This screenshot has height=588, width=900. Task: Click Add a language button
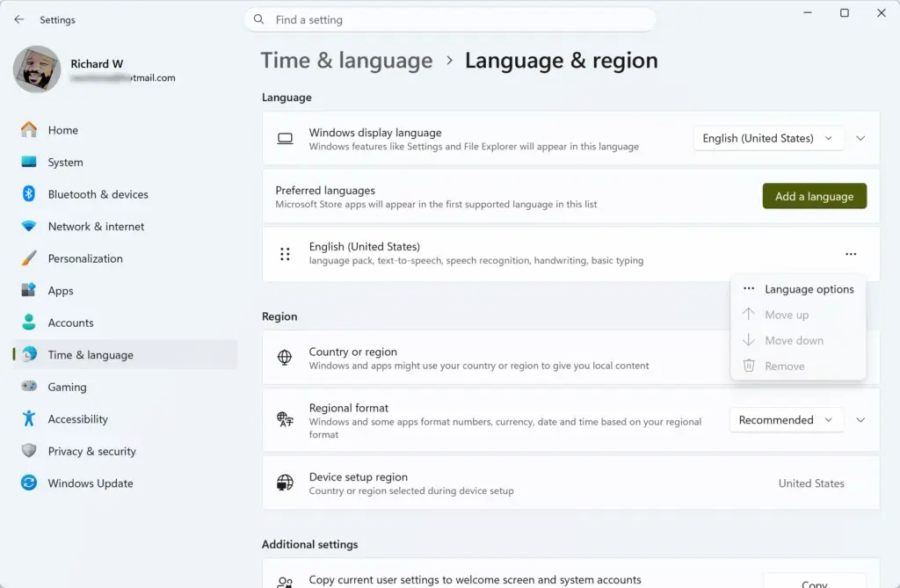click(x=814, y=196)
